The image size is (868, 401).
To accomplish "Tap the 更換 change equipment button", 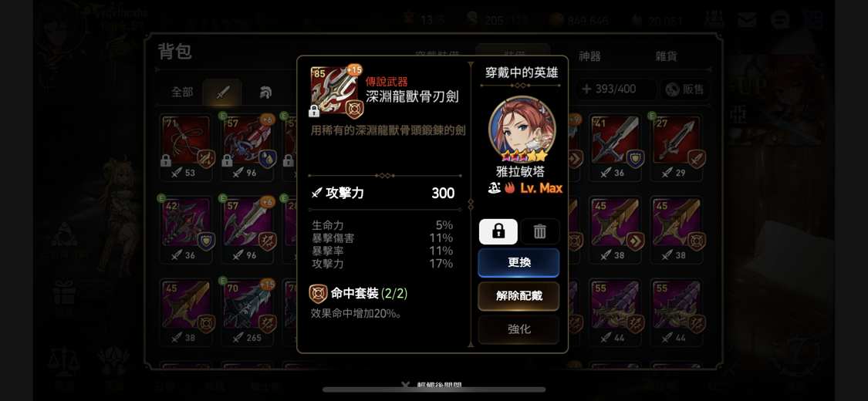I will coord(518,263).
